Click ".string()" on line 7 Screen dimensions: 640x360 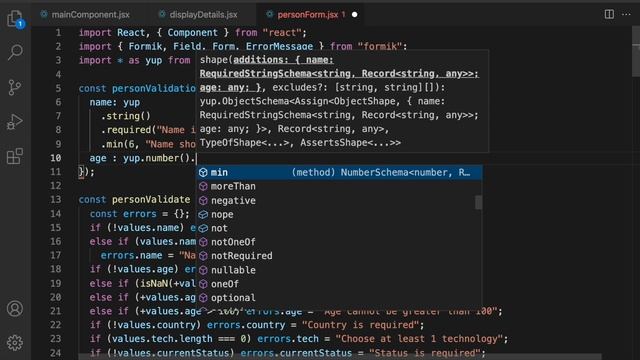(126, 116)
